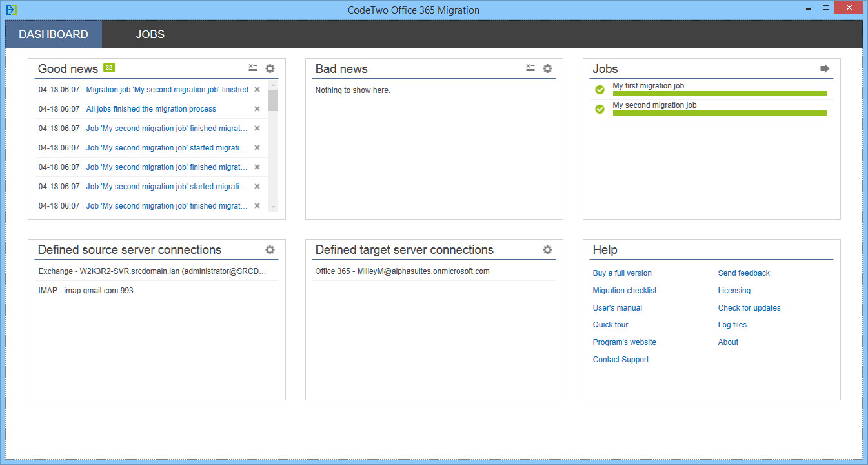Open Good news settings gear
This screenshot has height=465, width=868.
(x=270, y=68)
